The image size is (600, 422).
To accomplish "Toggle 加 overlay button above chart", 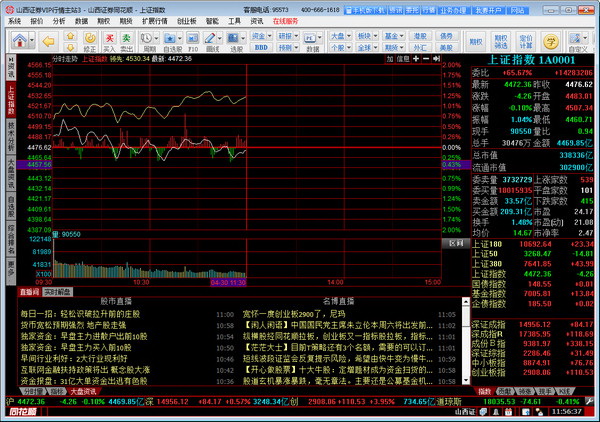I will coord(390,59).
